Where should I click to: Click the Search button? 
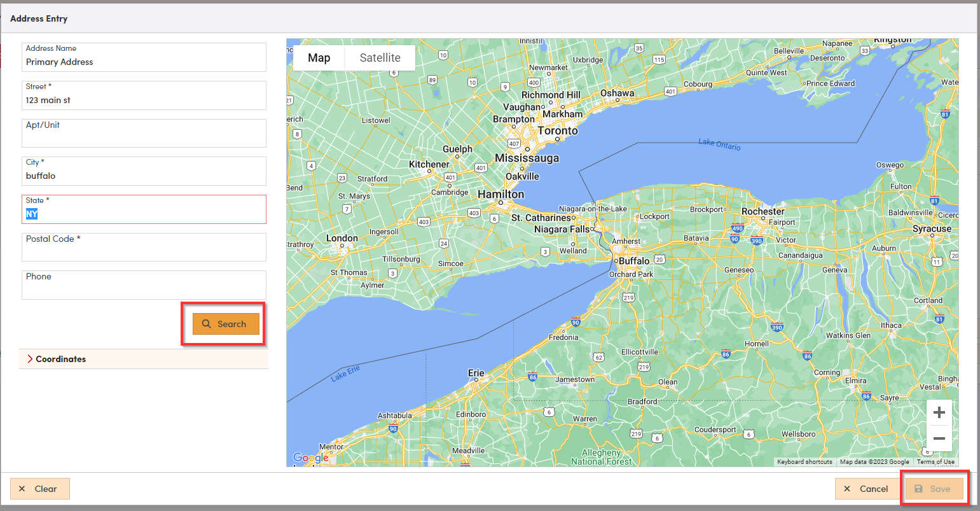tap(226, 324)
